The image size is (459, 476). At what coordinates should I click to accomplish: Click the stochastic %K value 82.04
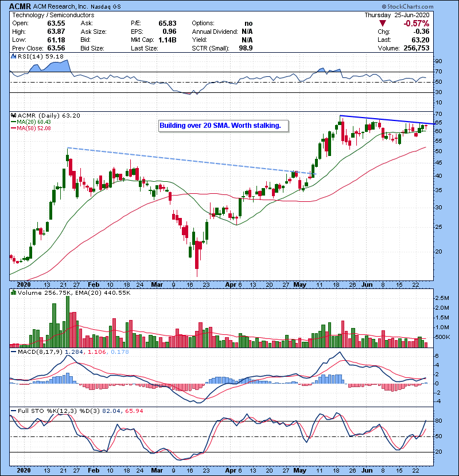coord(111,411)
